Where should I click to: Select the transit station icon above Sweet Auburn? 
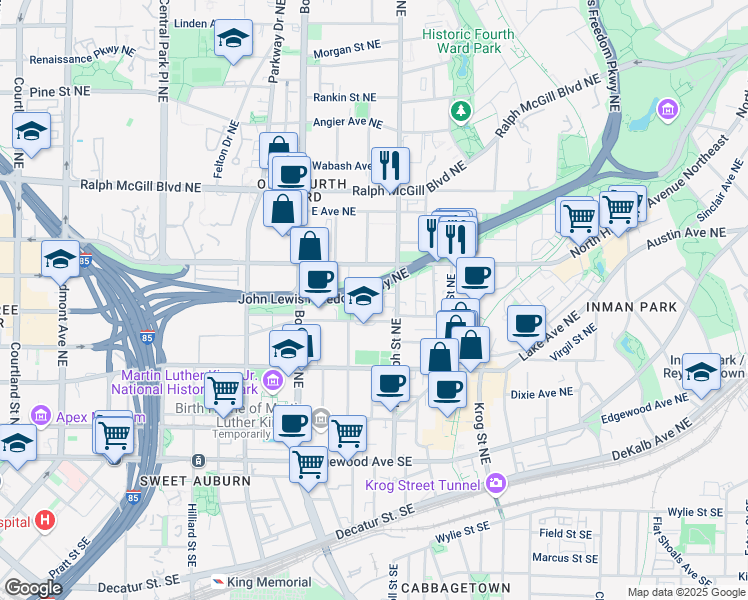tap(198, 461)
